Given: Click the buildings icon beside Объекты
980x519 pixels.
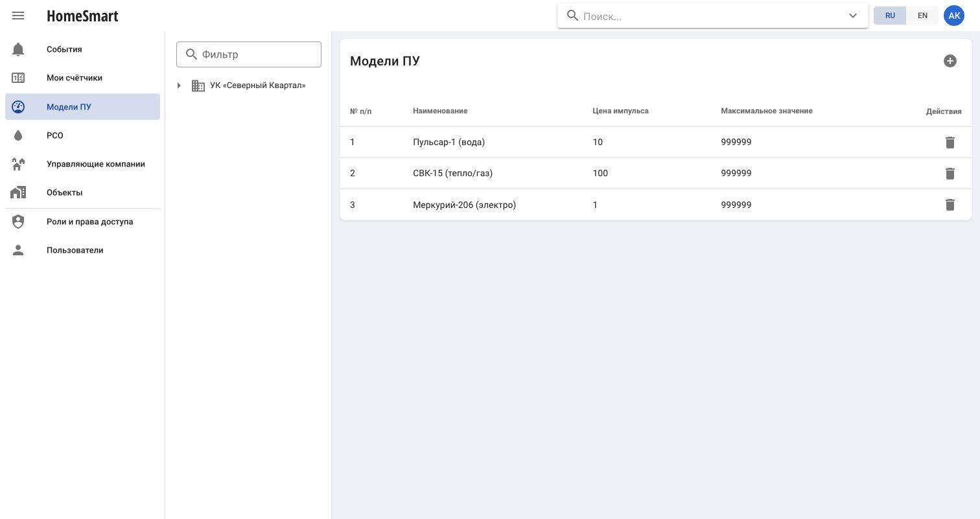Looking at the screenshot, I should tap(18, 192).
